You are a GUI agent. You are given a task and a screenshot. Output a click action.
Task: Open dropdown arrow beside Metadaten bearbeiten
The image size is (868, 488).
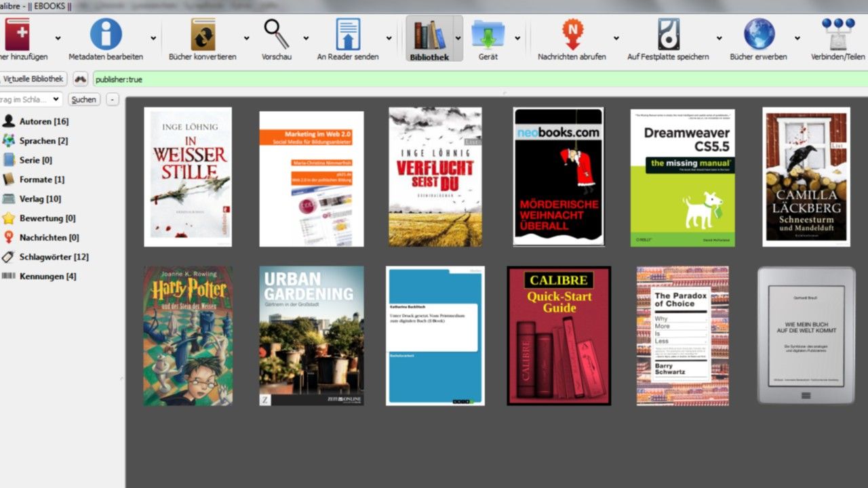click(x=153, y=39)
